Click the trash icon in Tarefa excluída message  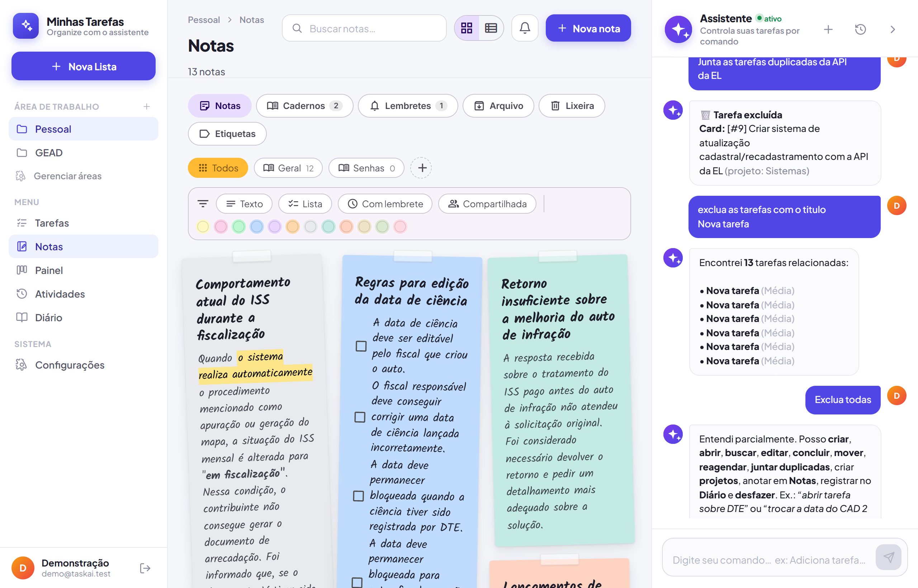705,114
